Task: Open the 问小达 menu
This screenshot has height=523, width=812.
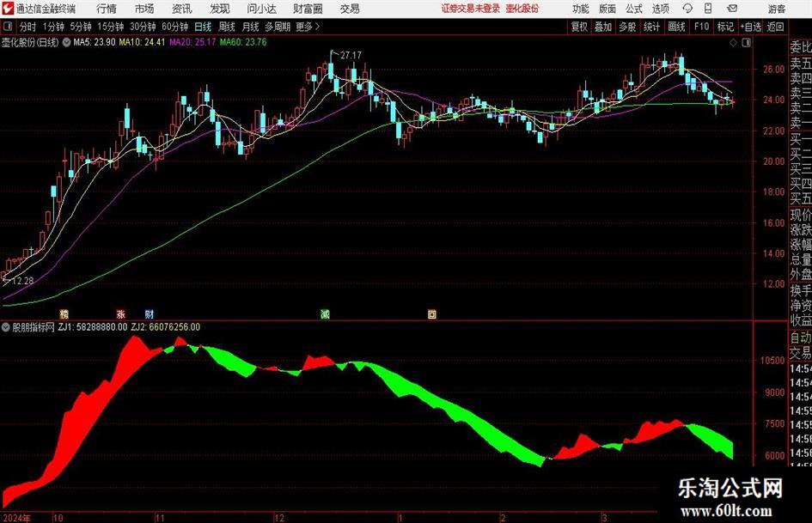Action: tap(261, 9)
